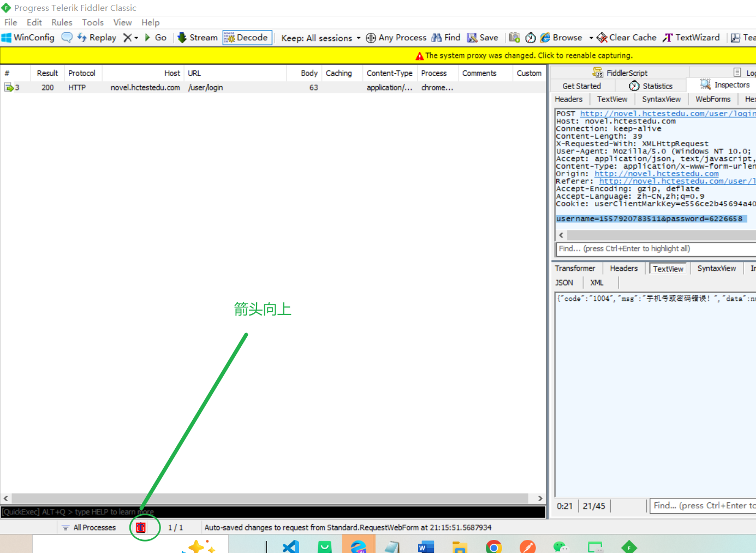Open response Headers tab

(x=624, y=268)
